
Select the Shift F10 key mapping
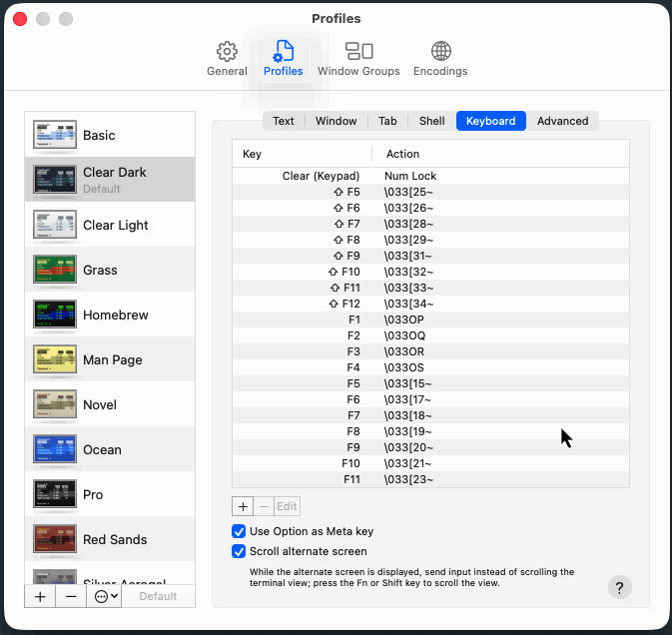[430, 272]
